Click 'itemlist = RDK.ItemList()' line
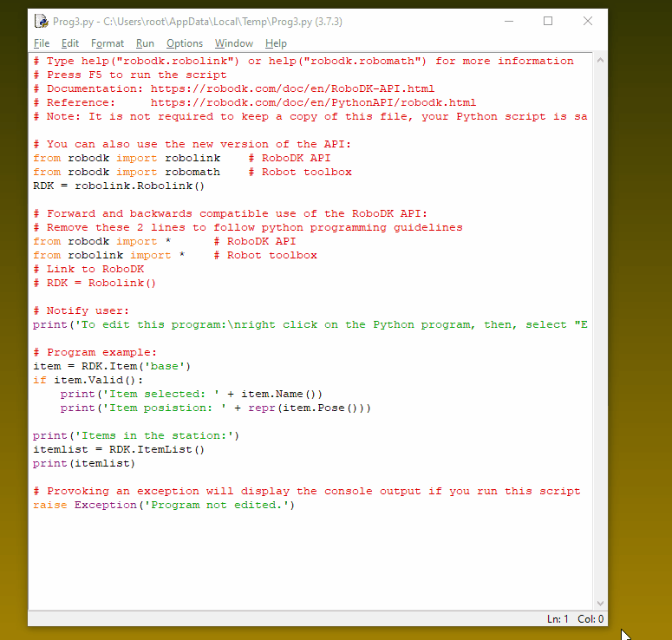The height and width of the screenshot is (640, 672). [119, 450]
